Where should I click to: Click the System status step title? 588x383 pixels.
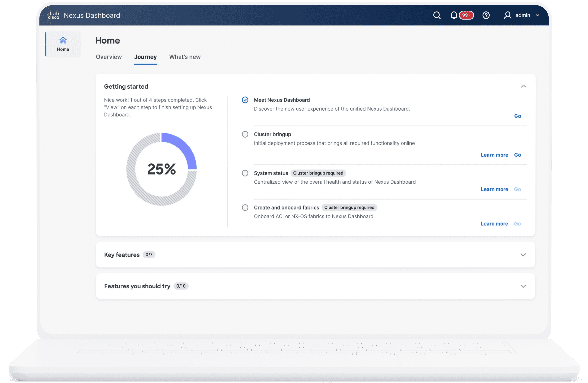[271, 173]
